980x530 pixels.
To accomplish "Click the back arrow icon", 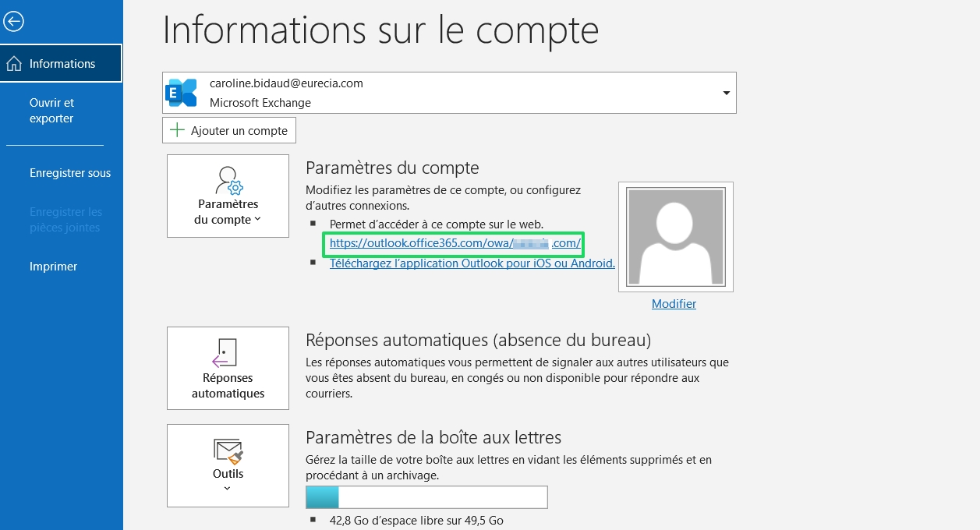I will tap(13, 22).
